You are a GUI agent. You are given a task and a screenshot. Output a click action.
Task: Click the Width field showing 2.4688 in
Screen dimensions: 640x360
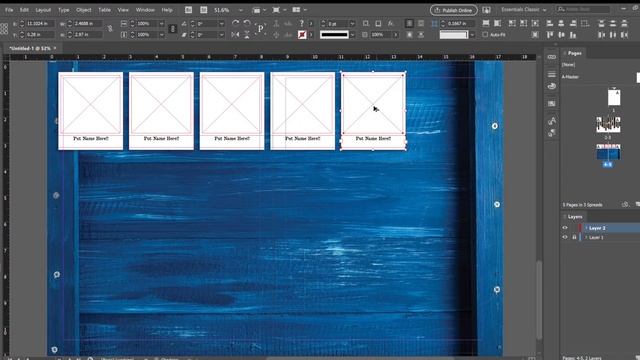click(89, 24)
